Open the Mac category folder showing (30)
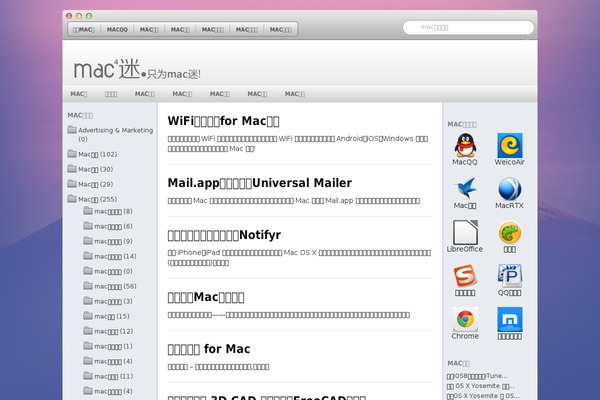Screen dimensions: 600x400 pyautogui.click(x=90, y=169)
